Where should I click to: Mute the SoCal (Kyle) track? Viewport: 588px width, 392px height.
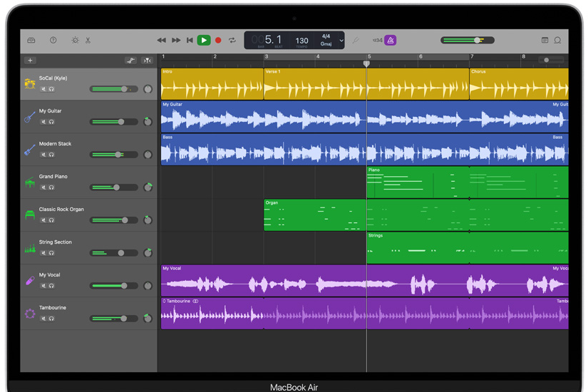[43, 89]
